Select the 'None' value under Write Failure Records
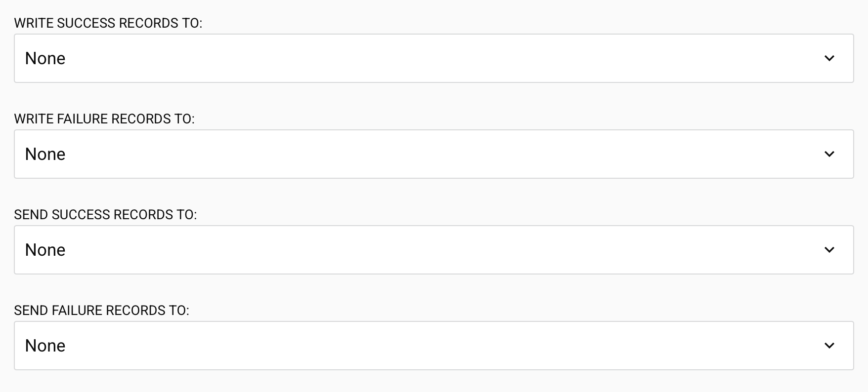Screen dimensions: 868x392 [45, 154]
